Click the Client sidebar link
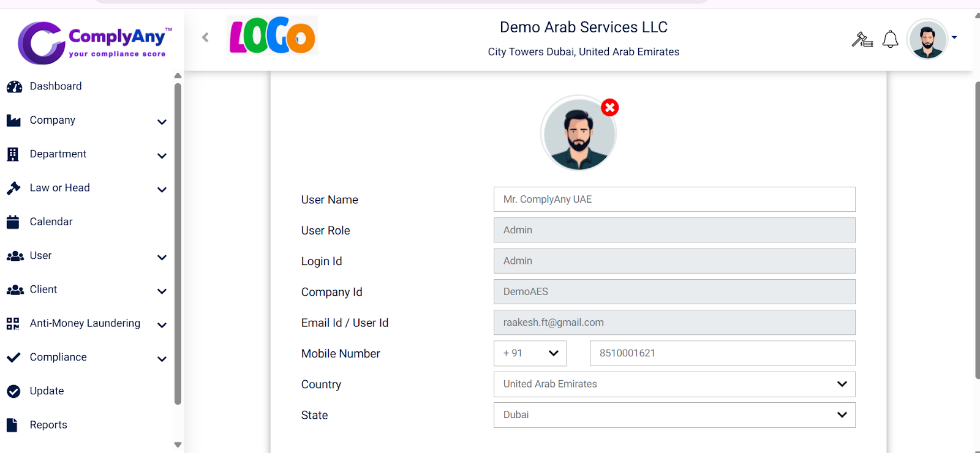 tap(43, 290)
